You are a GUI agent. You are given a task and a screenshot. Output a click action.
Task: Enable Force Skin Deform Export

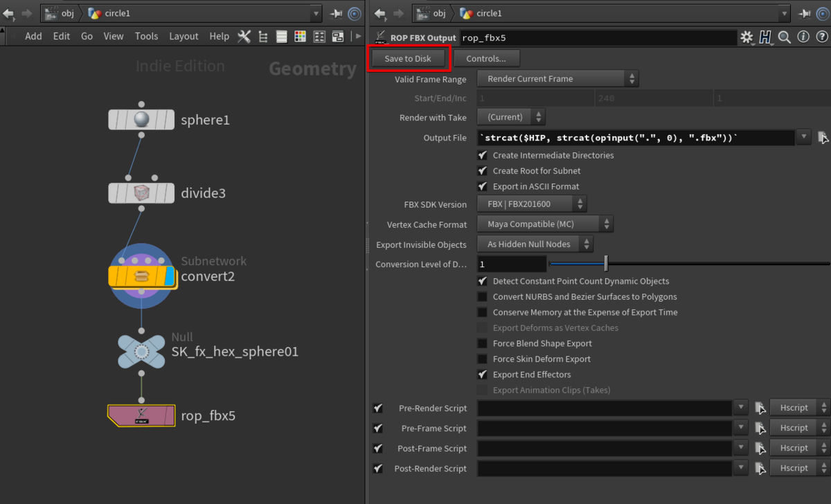click(482, 359)
